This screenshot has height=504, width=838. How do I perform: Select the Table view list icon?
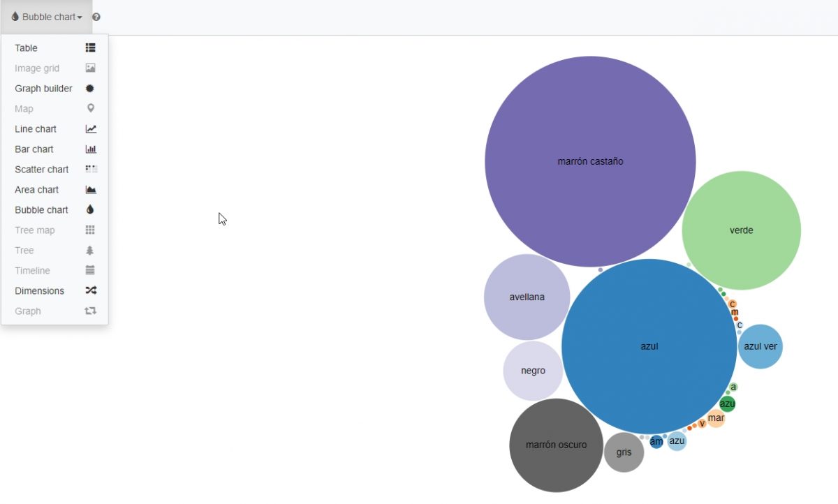pos(90,47)
